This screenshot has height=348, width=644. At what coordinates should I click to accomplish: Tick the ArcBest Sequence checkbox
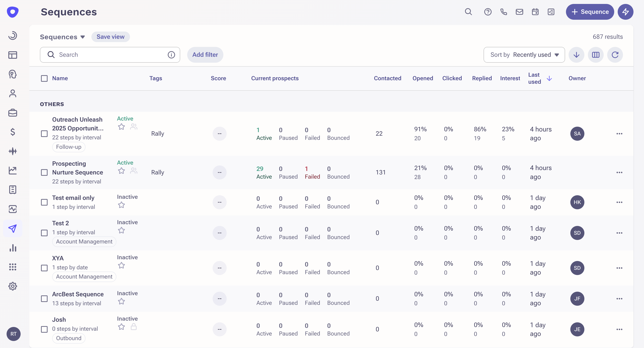click(x=44, y=299)
